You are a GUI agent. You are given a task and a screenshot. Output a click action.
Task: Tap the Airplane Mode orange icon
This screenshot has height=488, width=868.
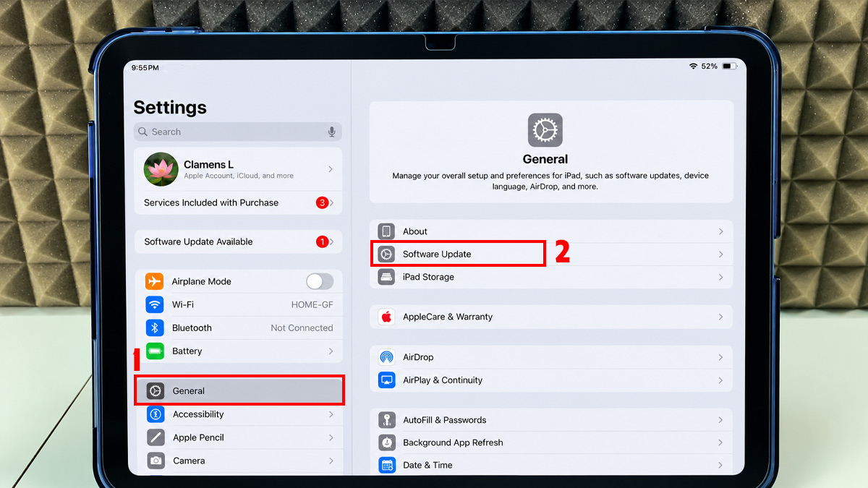155,281
